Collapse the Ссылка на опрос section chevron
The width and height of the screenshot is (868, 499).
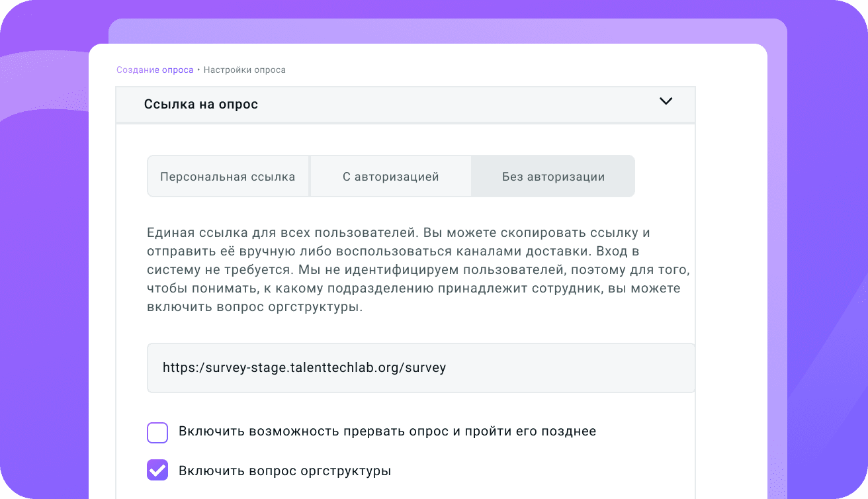[666, 101]
